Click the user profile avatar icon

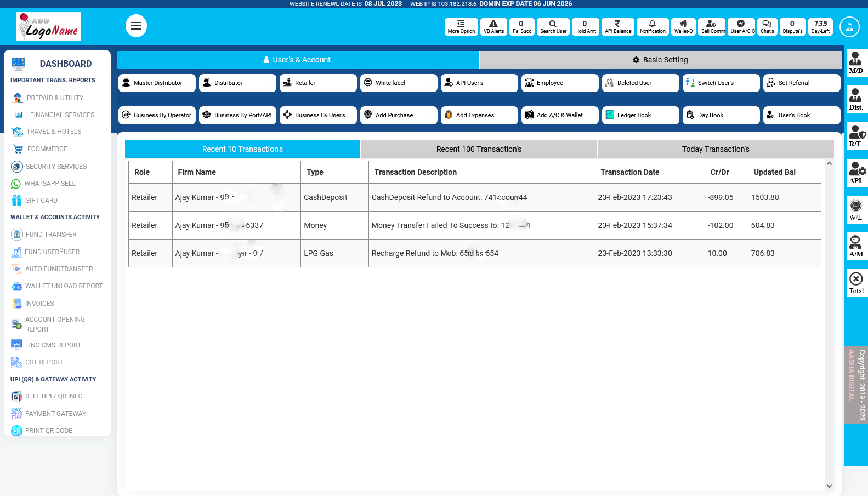pos(849,26)
